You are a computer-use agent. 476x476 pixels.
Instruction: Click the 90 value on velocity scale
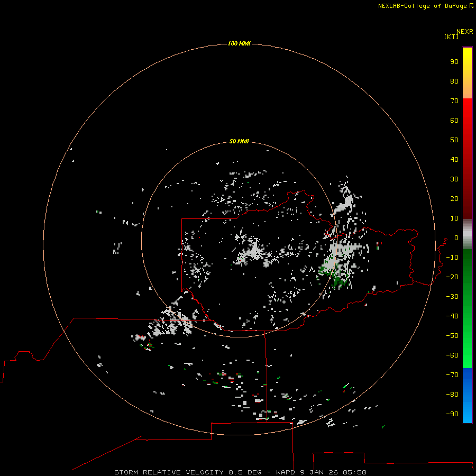(x=454, y=62)
